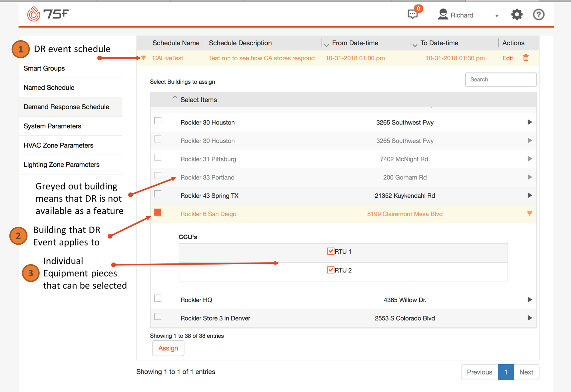Open the Richard account dropdown arrow
The width and height of the screenshot is (571, 392).
coord(497,16)
